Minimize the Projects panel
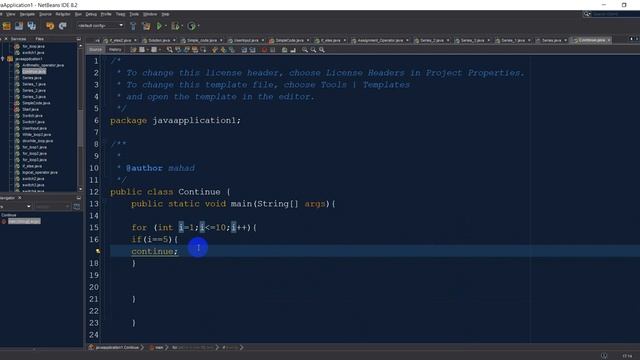Image resolution: width=640 pixels, height=360 pixels. point(78,39)
